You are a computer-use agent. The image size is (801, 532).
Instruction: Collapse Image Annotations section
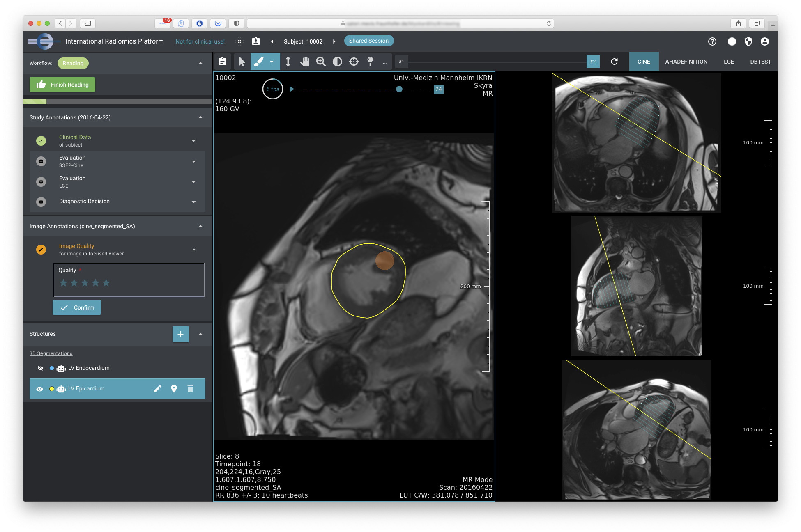[x=200, y=226]
